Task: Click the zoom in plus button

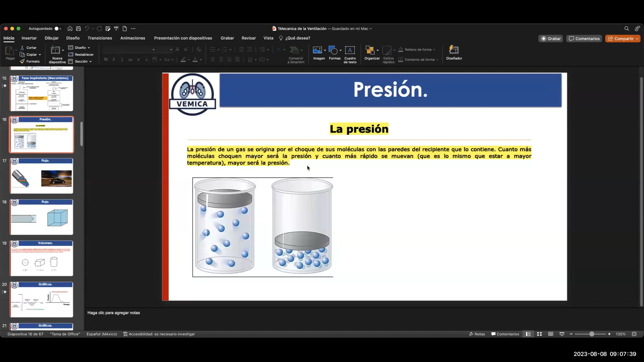Action: point(609,334)
